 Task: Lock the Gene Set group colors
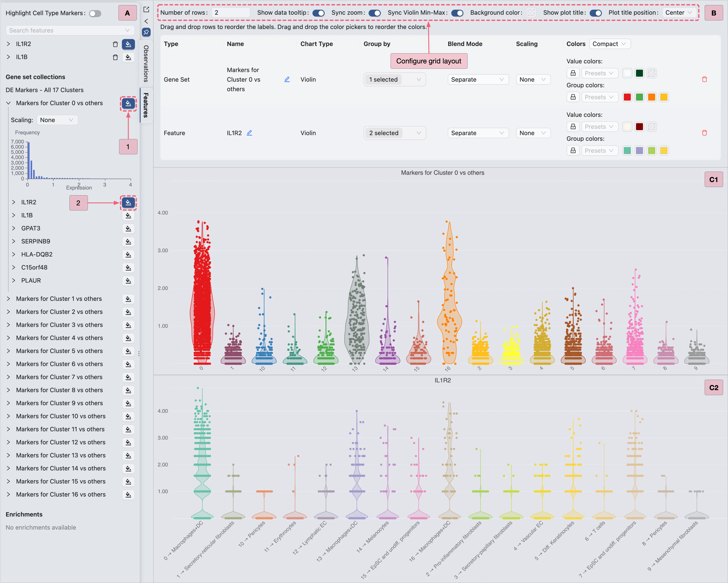(x=573, y=97)
